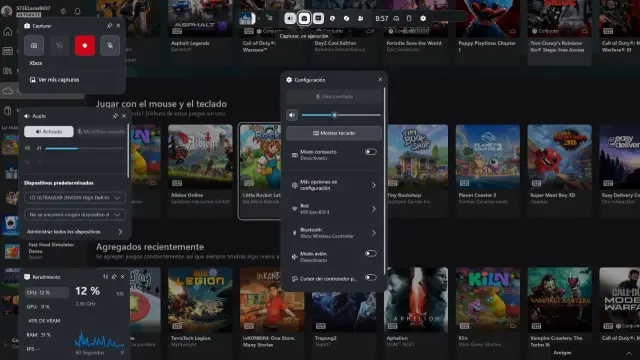Start recording with the red record button
Image resolution: width=640 pixels, height=360 pixels.
coord(84,46)
